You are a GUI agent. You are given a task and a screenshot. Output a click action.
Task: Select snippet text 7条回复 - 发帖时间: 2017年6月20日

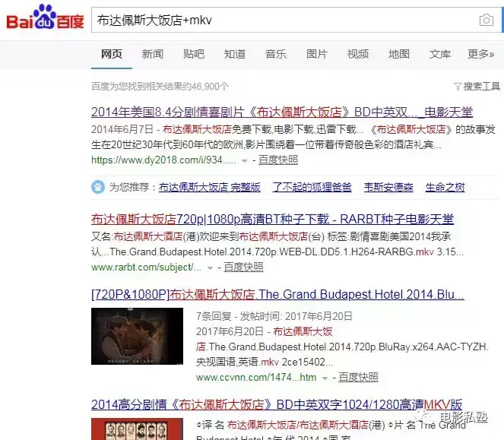274,316
